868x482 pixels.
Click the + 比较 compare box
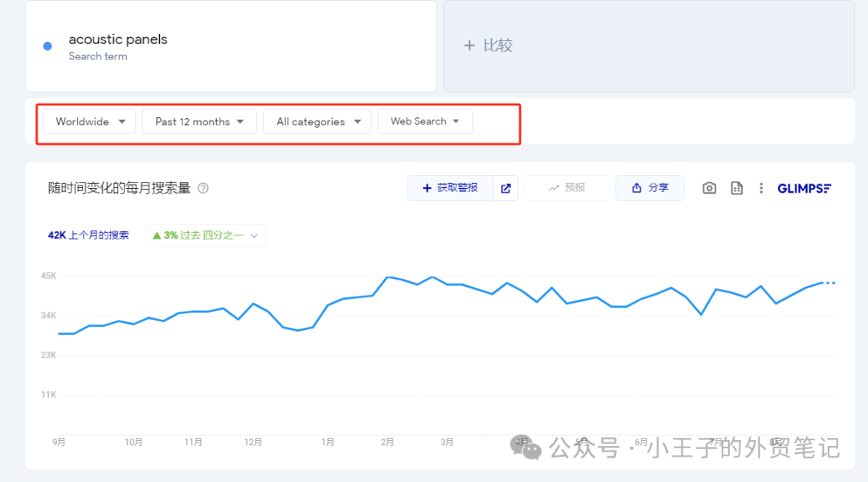(649, 46)
